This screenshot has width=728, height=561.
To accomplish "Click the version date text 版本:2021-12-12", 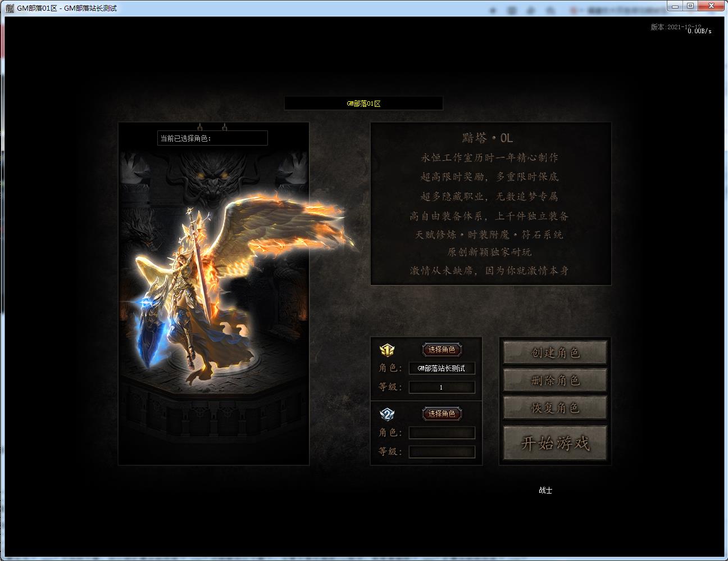I will [x=676, y=27].
